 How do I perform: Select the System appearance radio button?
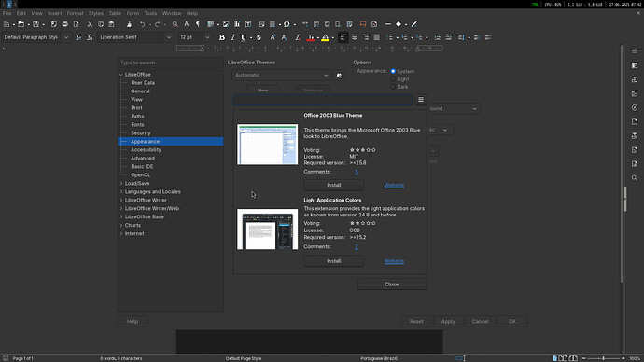(x=393, y=71)
